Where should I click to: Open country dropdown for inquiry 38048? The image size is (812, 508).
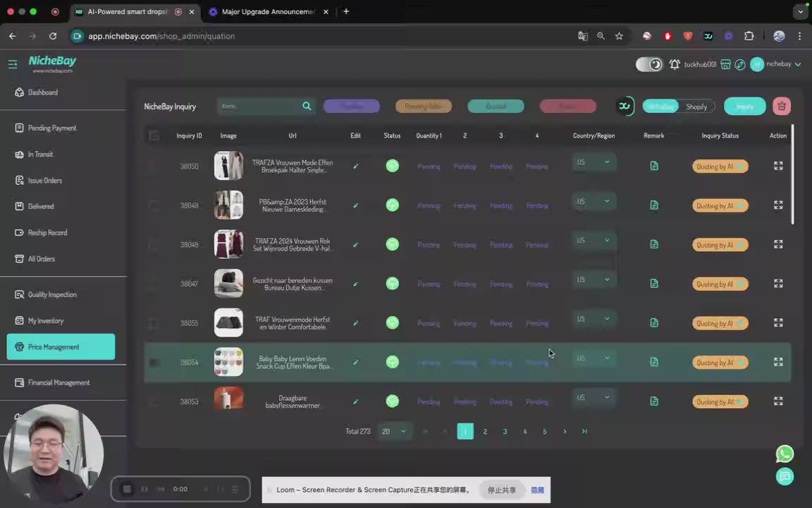click(593, 241)
